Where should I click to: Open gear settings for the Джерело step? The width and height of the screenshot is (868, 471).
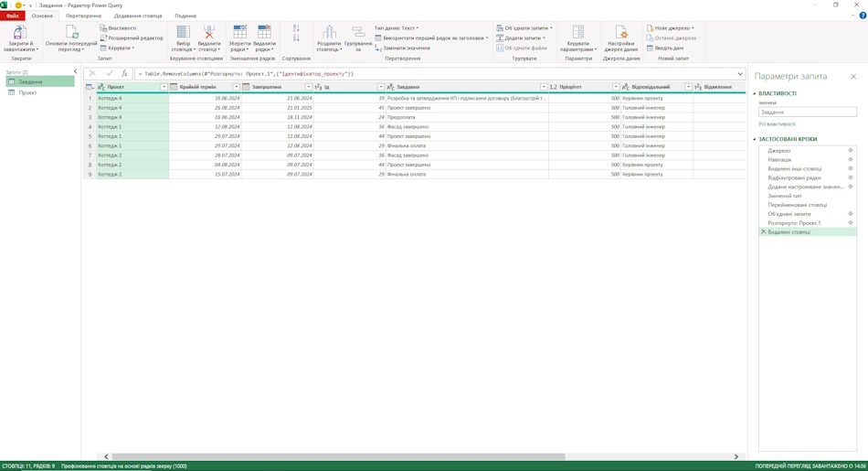click(851, 150)
